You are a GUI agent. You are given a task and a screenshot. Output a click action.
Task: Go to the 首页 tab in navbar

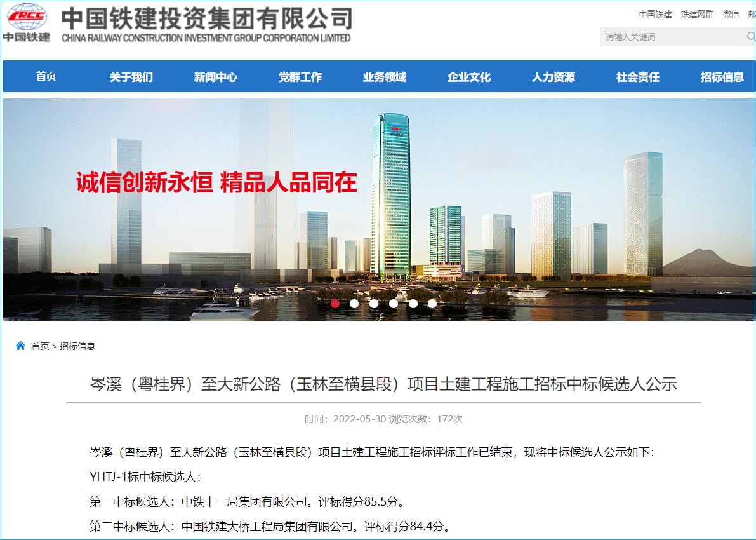point(46,77)
